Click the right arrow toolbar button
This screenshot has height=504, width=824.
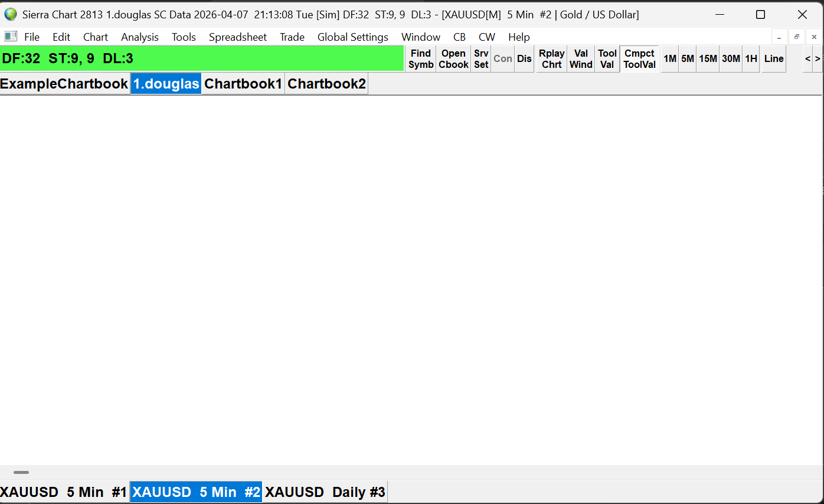(x=818, y=59)
